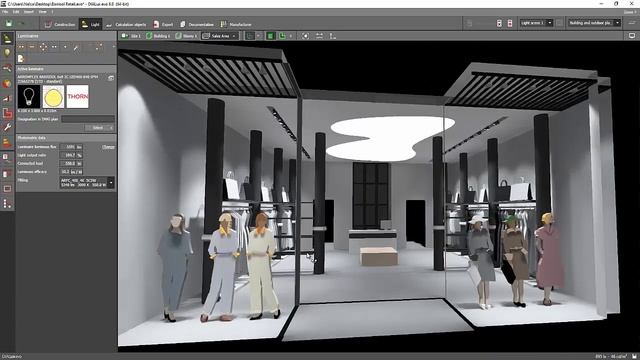
Task: Open the orange stacked layers tool in sidebar
Action: coord(7,142)
